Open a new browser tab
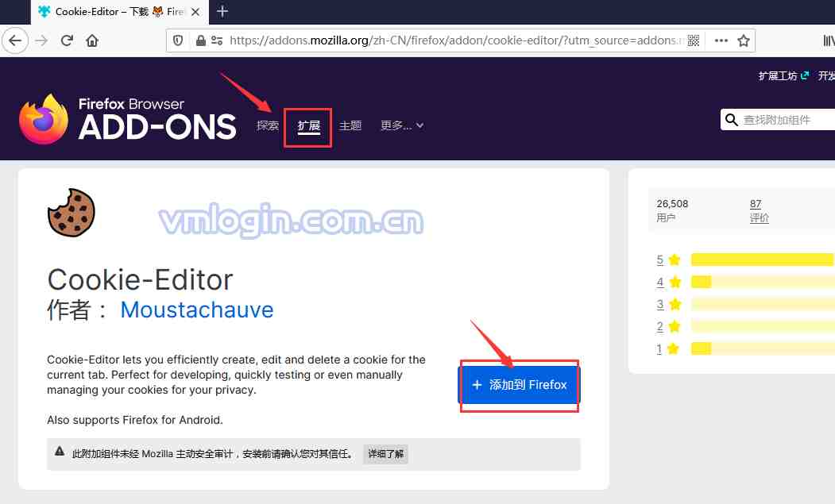Screen dimensions: 835x504 coord(222,11)
